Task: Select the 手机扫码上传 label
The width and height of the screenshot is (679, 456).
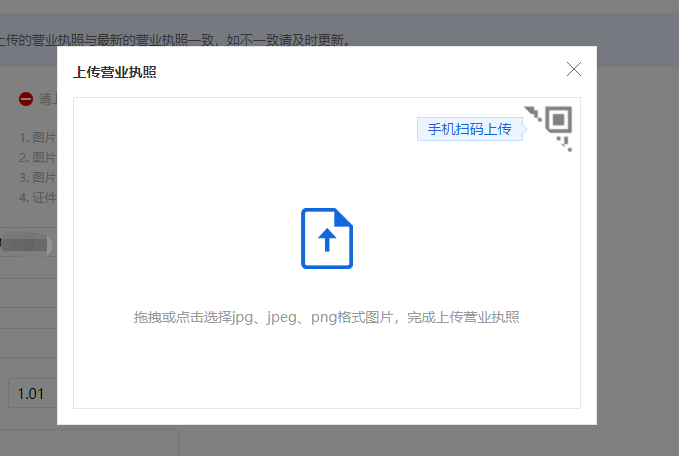Action: pos(469,129)
